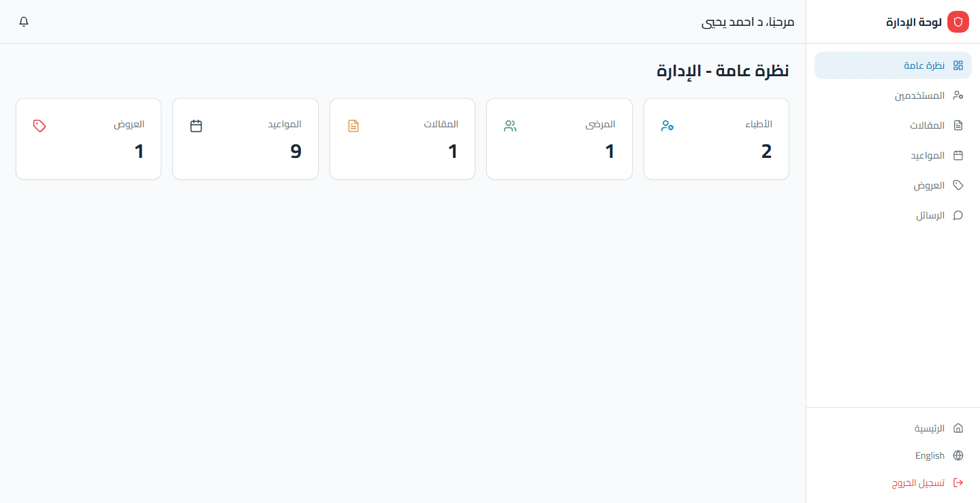Click the green patients group icon
The width and height of the screenshot is (980, 503).
(x=510, y=126)
